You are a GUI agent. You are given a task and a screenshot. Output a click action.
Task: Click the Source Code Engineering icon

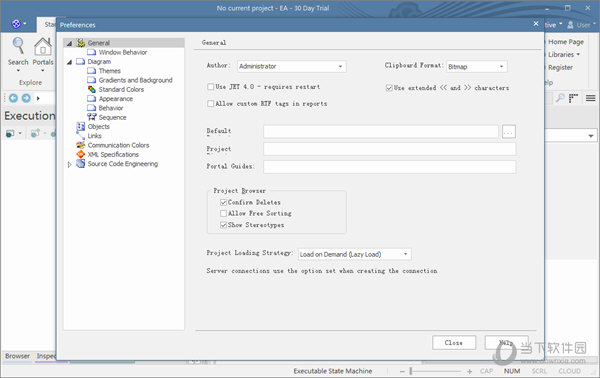80,164
